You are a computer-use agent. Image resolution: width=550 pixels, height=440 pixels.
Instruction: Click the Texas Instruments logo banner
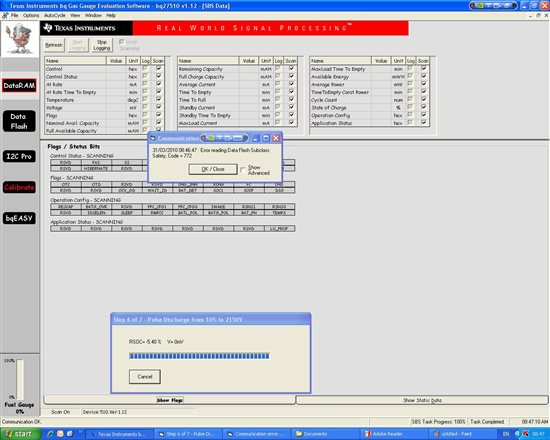pos(86,28)
